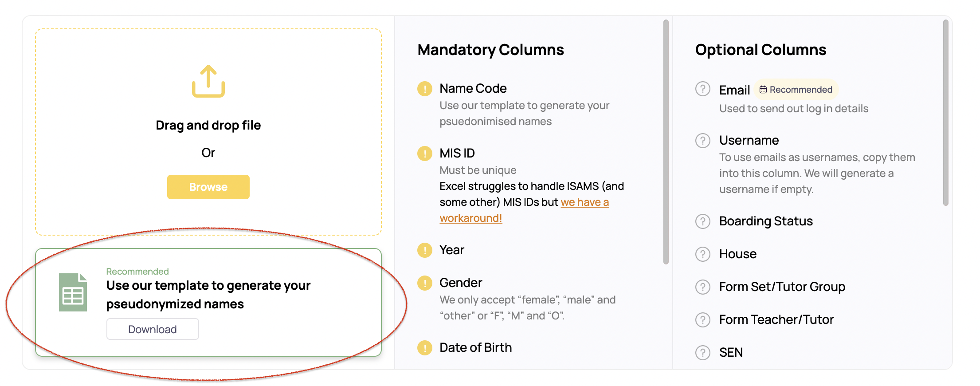The height and width of the screenshot is (386, 980).
Task: Click the upload arrow icon in drop zone
Action: point(208,81)
